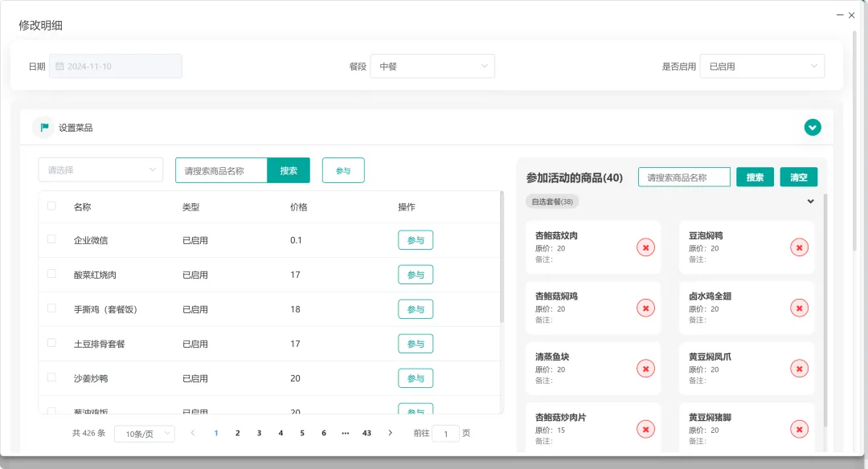Image resolution: width=868 pixels, height=469 pixels.
Task: Click the 名称 column header
Action: (x=83, y=207)
